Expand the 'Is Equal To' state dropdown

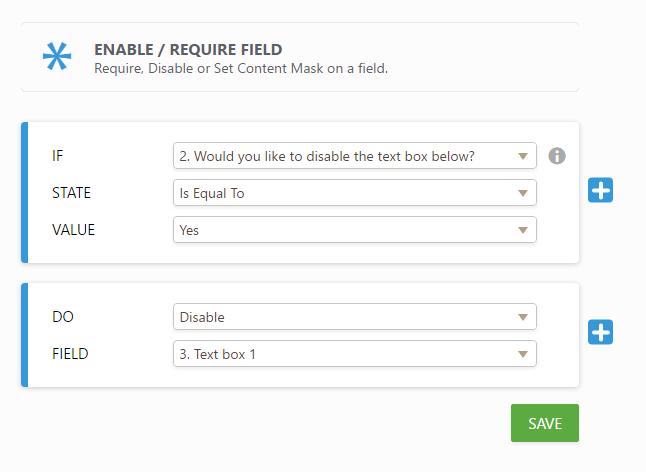[x=354, y=193]
